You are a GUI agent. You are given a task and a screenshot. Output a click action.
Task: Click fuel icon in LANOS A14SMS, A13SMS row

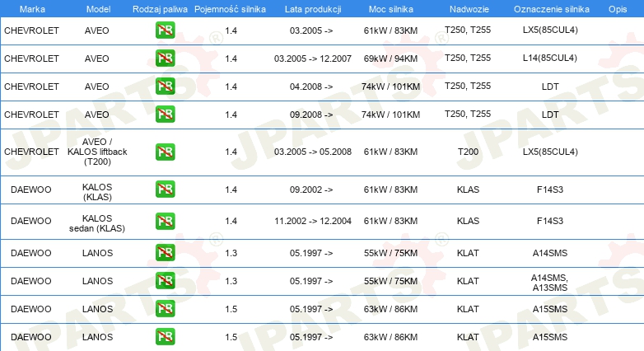pos(165,281)
